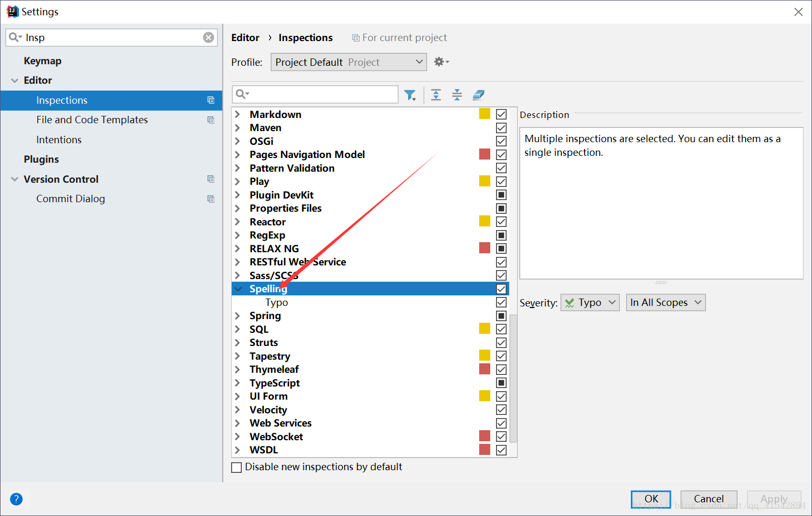Click the Version Control project icon
This screenshot has height=516, width=812.
[x=211, y=179]
